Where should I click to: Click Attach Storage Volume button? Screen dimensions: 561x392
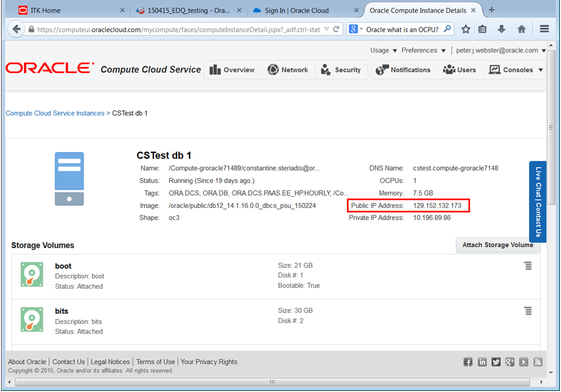pyautogui.click(x=497, y=245)
